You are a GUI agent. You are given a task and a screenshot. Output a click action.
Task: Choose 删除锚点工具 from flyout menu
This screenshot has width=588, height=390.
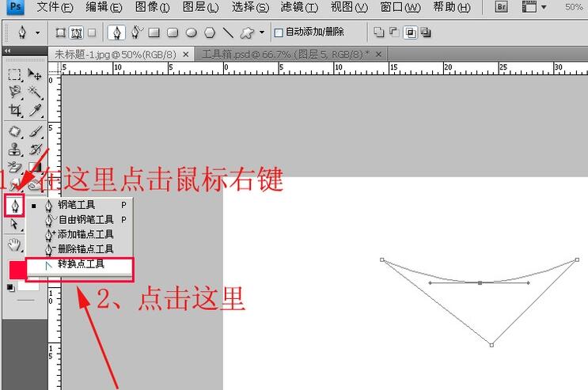click(79, 249)
